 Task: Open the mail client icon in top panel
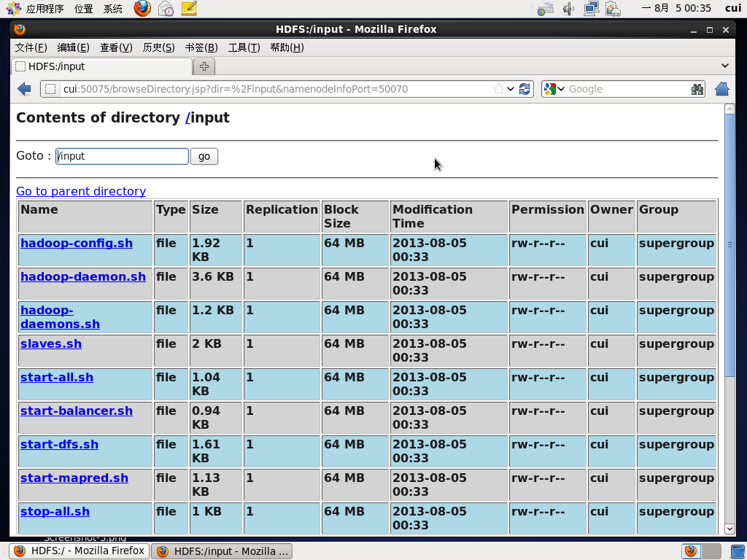(166, 8)
